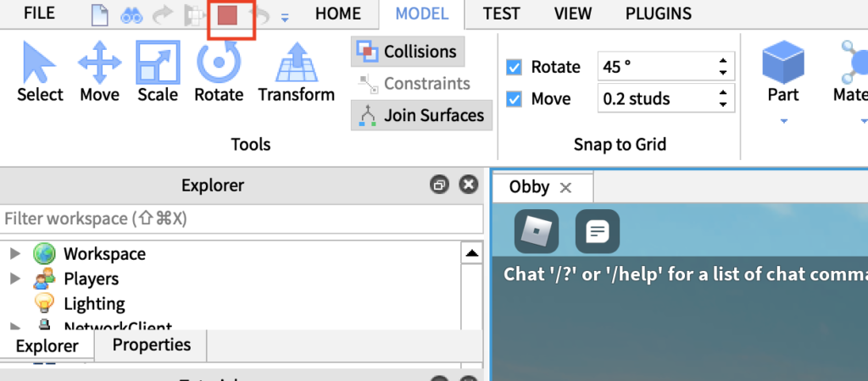Uncheck the Rotate snap checkbox
This screenshot has height=381, width=868.
pyautogui.click(x=515, y=68)
